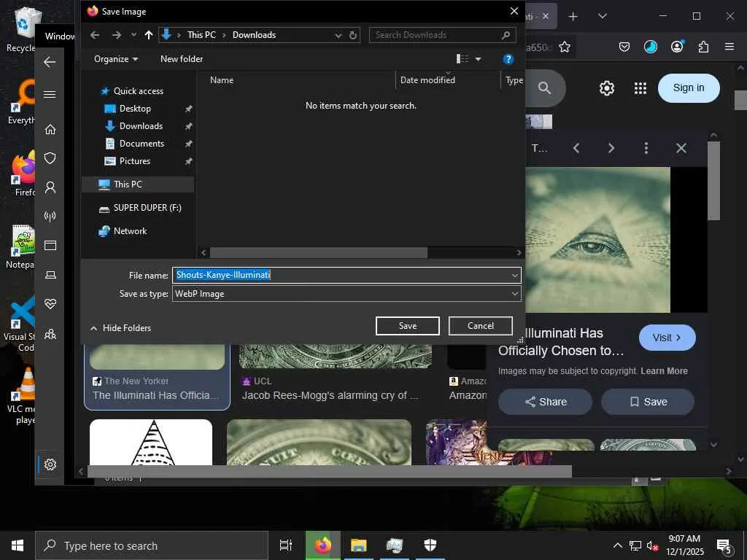Open dialog Help icon

508,59
